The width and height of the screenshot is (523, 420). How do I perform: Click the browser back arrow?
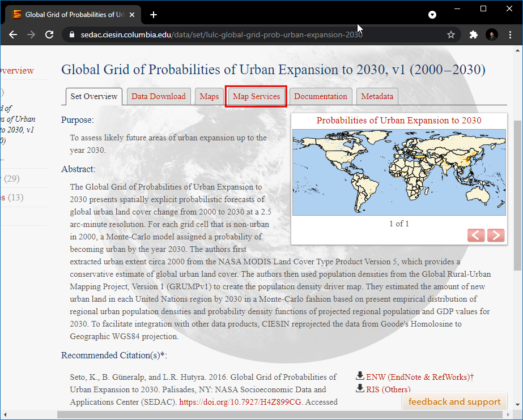click(x=13, y=35)
